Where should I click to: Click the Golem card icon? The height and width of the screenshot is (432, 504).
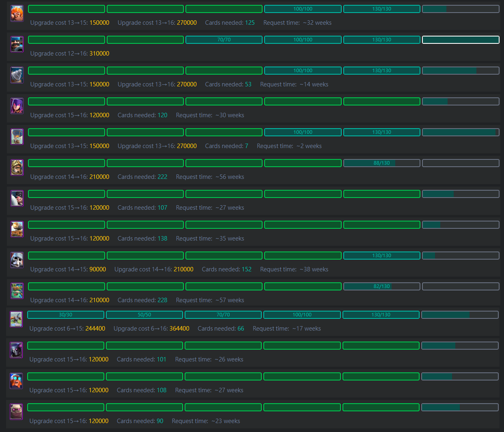tap(16, 412)
